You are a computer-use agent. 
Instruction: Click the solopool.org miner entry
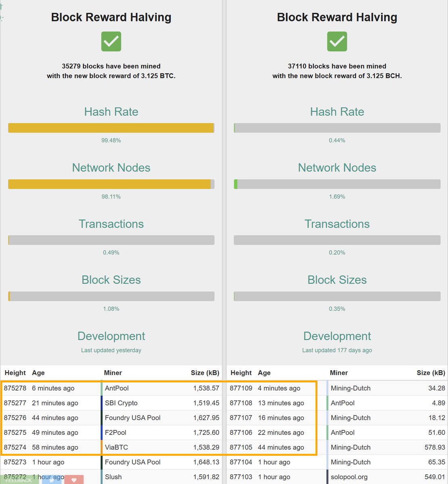(349, 477)
